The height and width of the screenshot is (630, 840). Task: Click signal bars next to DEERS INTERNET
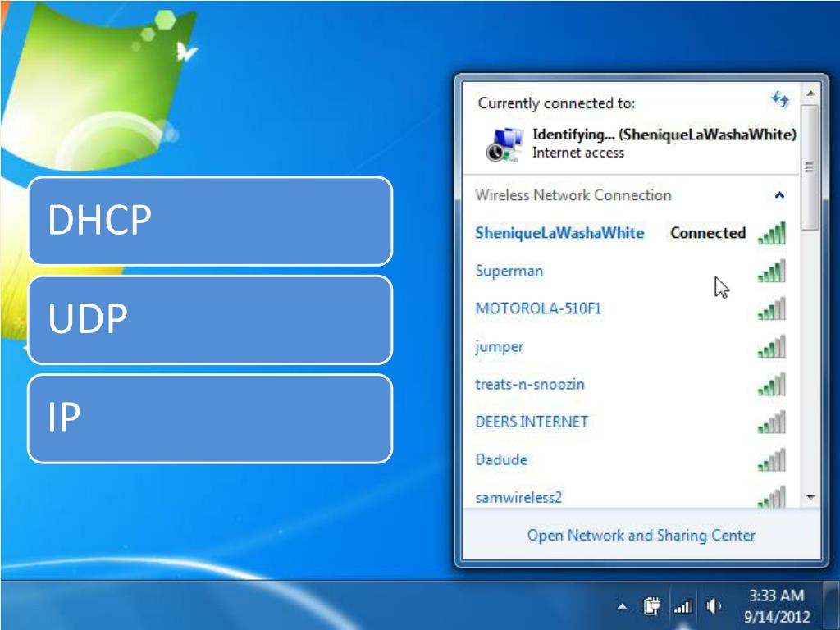[x=772, y=422]
